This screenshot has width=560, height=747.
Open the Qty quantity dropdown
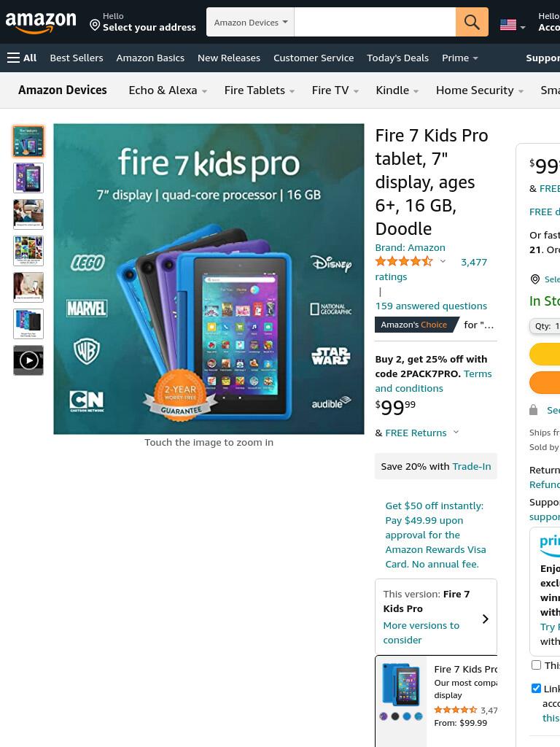(545, 326)
